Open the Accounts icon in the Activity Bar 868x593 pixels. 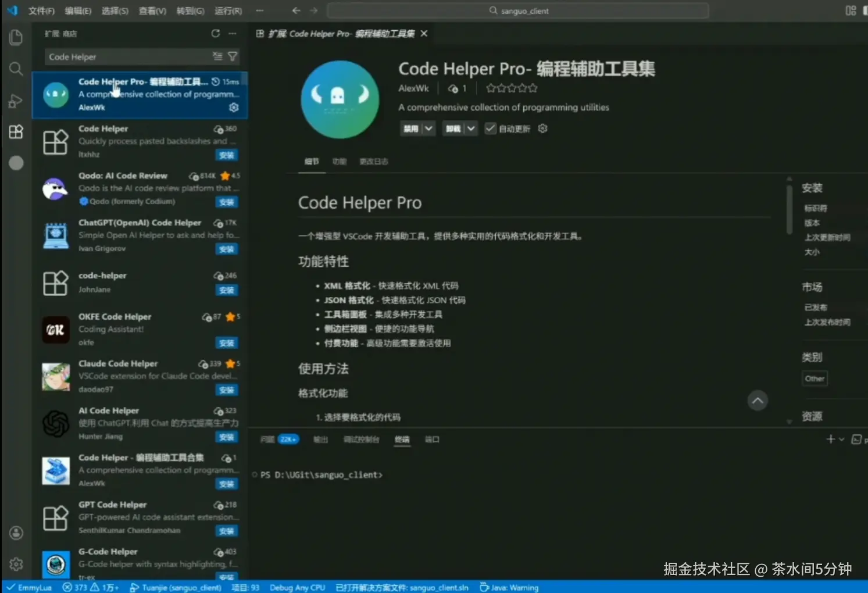(x=16, y=533)
